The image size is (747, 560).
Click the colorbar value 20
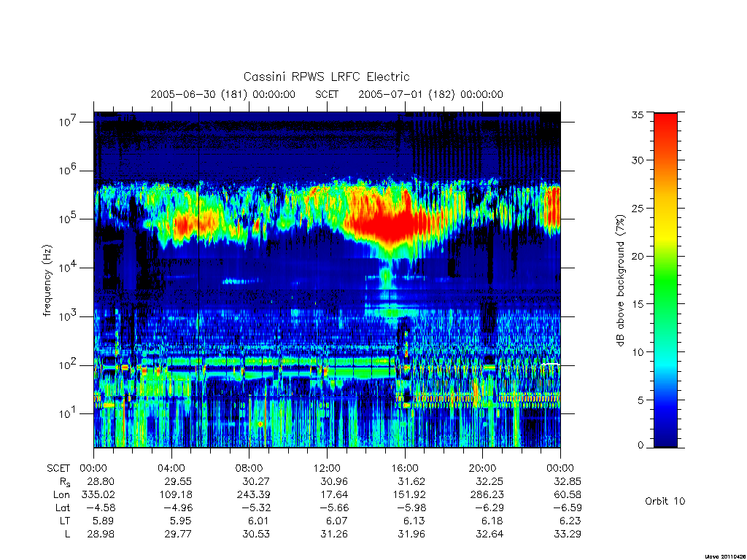pyautogui.click(x=638, y=256)
